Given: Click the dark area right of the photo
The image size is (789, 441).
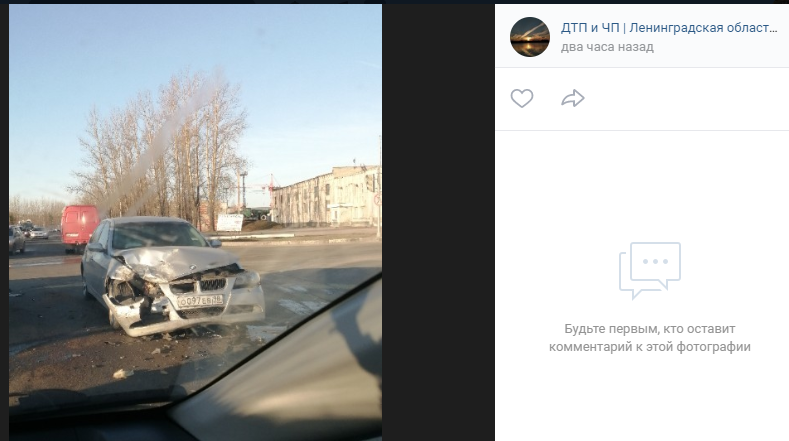Looking at the screenshot, I should pos(438,222).
